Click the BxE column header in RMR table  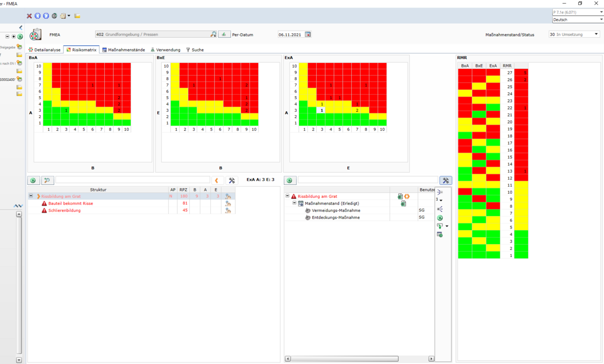pyautogui.click(x=479, y=65)
